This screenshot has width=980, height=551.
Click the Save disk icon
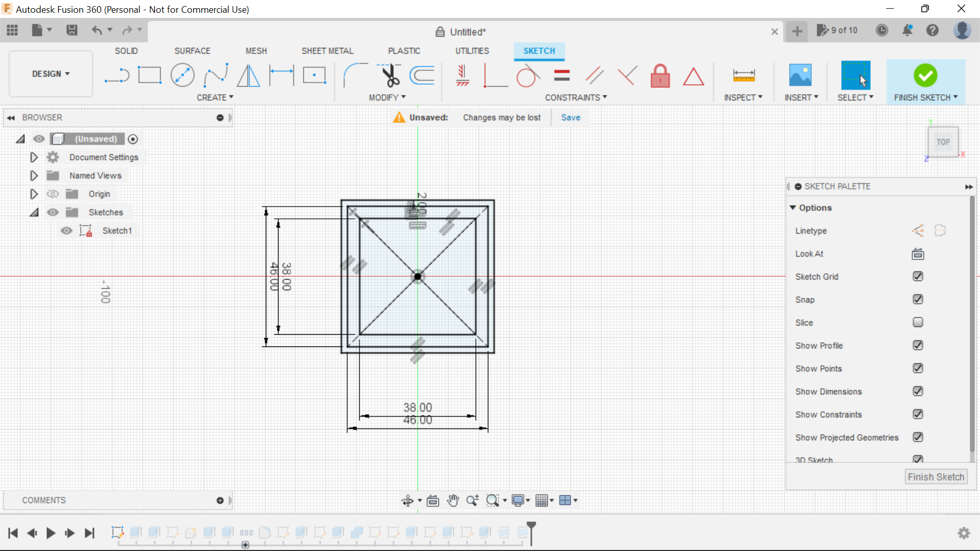click(x=72, y=31)
